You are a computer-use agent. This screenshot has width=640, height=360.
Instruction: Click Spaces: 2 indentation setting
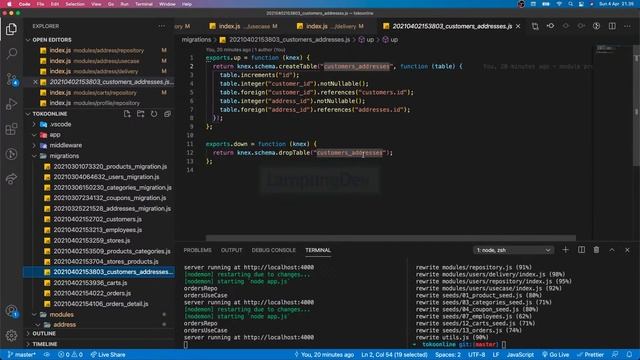(448, 354)
